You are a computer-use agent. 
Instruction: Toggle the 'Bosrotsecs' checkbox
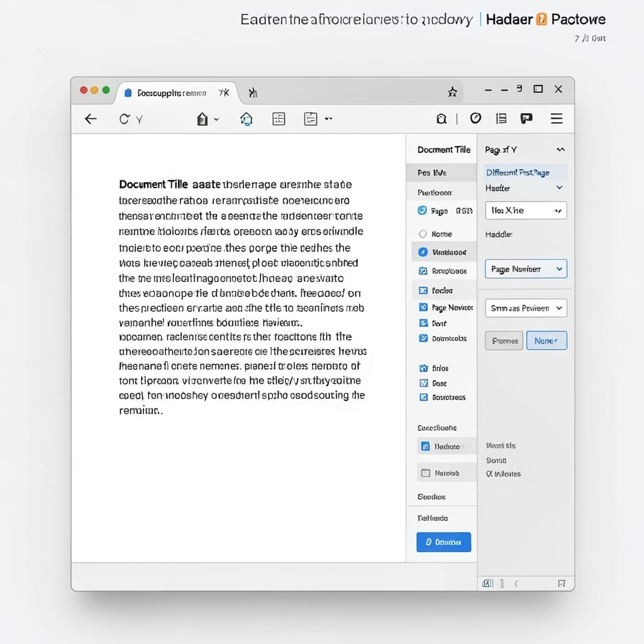[423, 397]
